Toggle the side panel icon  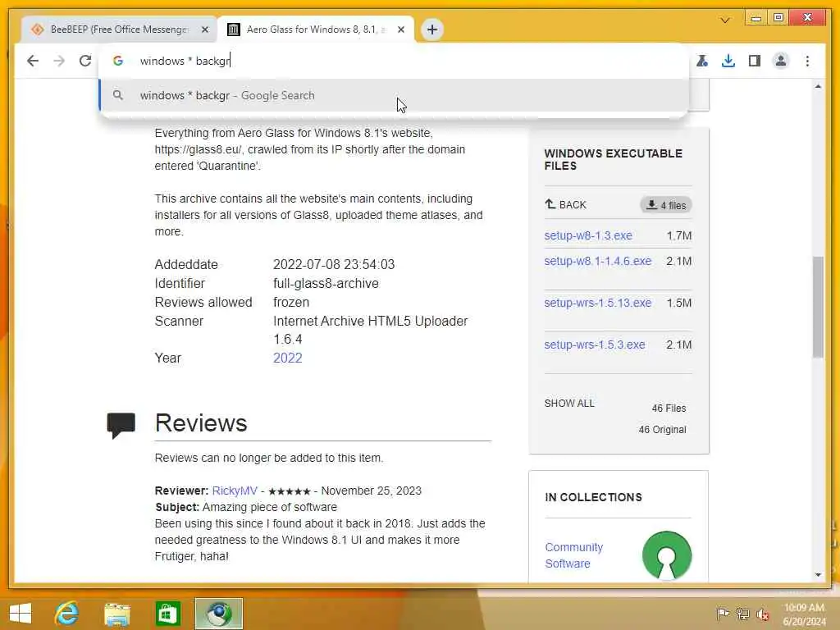(755, 61)
